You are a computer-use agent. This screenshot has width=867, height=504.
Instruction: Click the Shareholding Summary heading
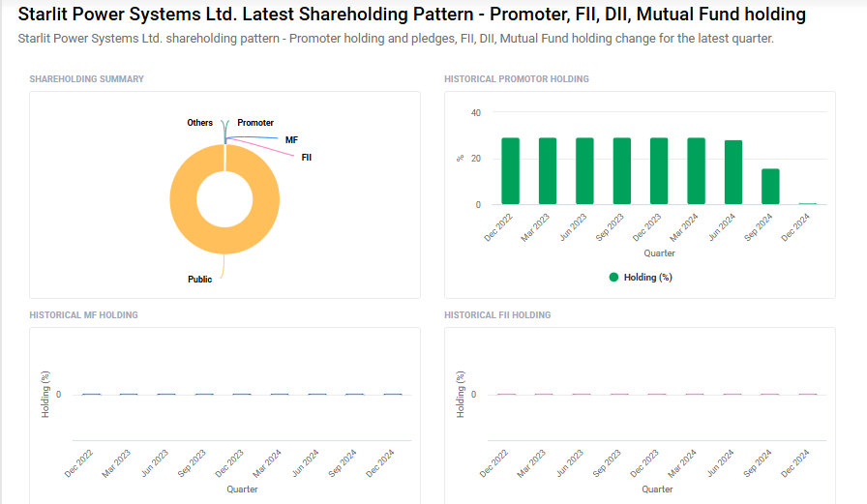click(x=87, y=79)
